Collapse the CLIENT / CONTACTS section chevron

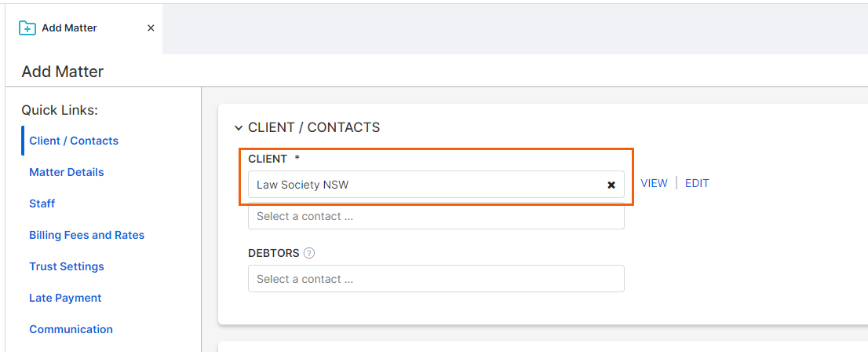coord(239,128)
